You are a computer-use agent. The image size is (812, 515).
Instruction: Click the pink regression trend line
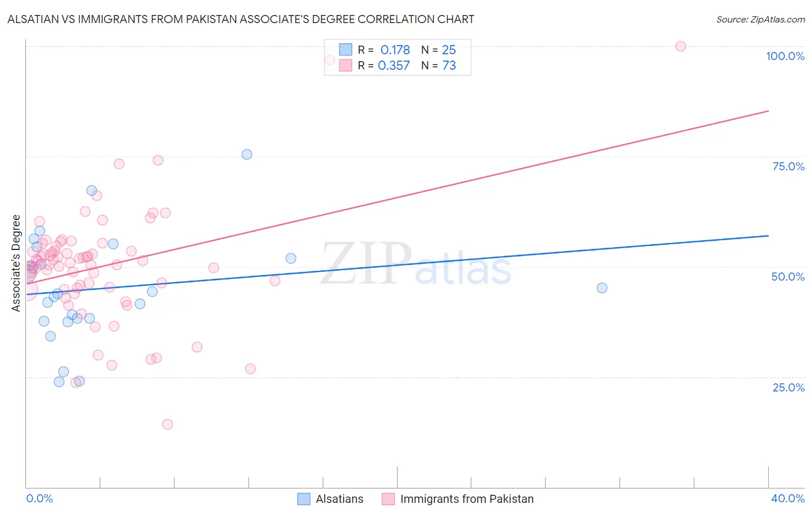point(397,197)
